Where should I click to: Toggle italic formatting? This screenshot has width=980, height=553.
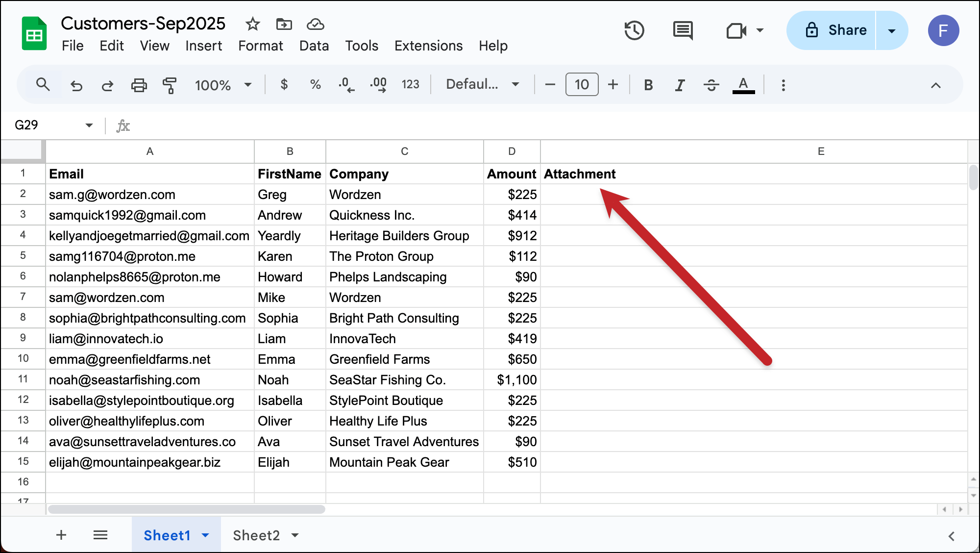(x=679, y=84)
